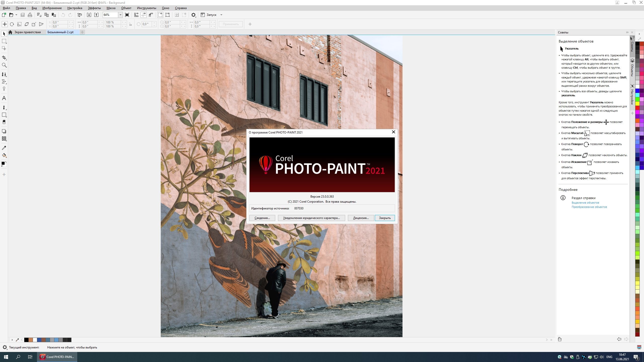Pick the Eyedropper tool

(x=4, y=148)
